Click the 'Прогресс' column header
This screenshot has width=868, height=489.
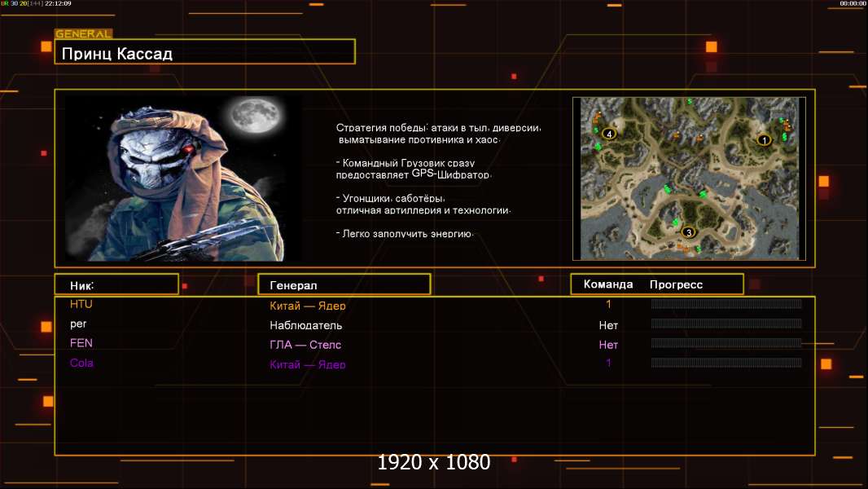tap(676, 284)
